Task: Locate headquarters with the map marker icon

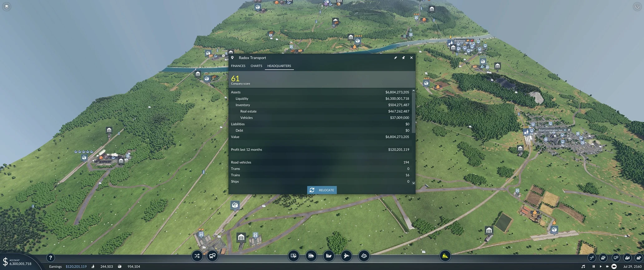Action: point(232,58)
